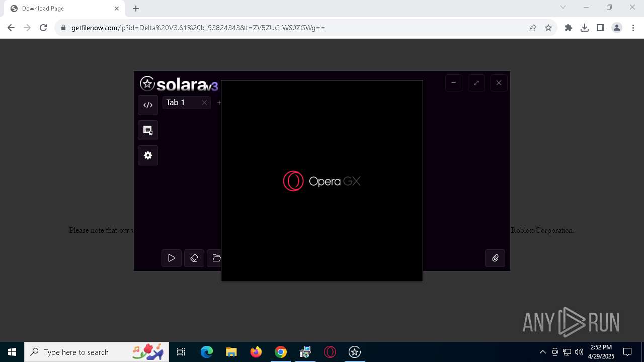Viewport: 644px width, 362px height.
Task: Bookmark this page with the star
Action: [548, 28]
